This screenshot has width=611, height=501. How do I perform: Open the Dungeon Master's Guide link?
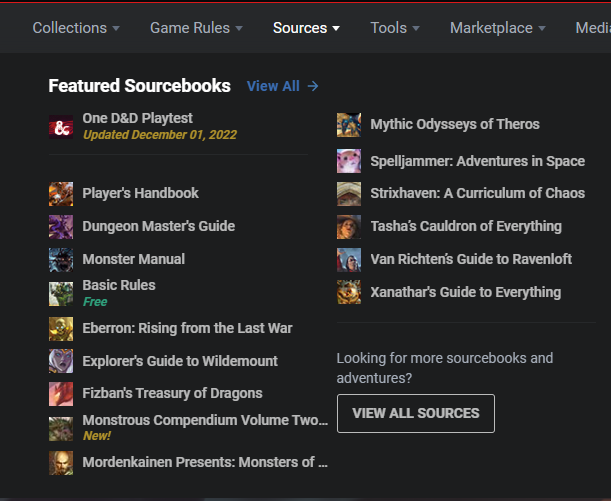click(x=159, y=226)
